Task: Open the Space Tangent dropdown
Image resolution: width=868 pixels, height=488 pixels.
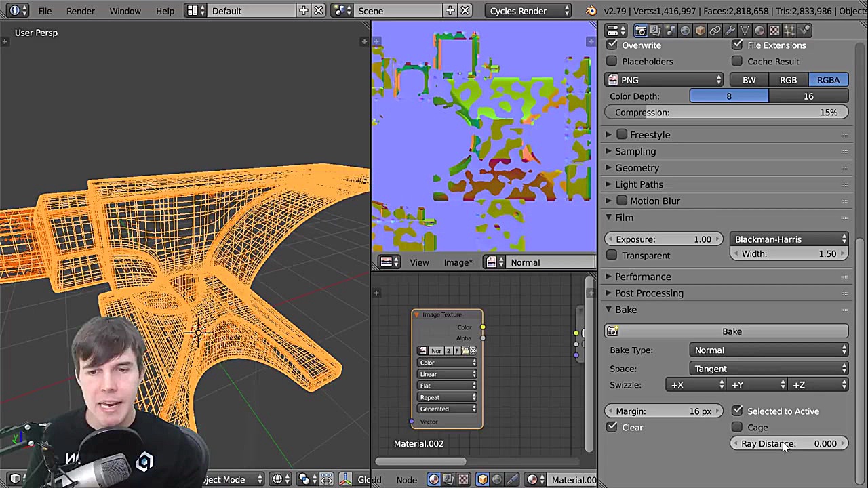Action: (x=769, y=369)
